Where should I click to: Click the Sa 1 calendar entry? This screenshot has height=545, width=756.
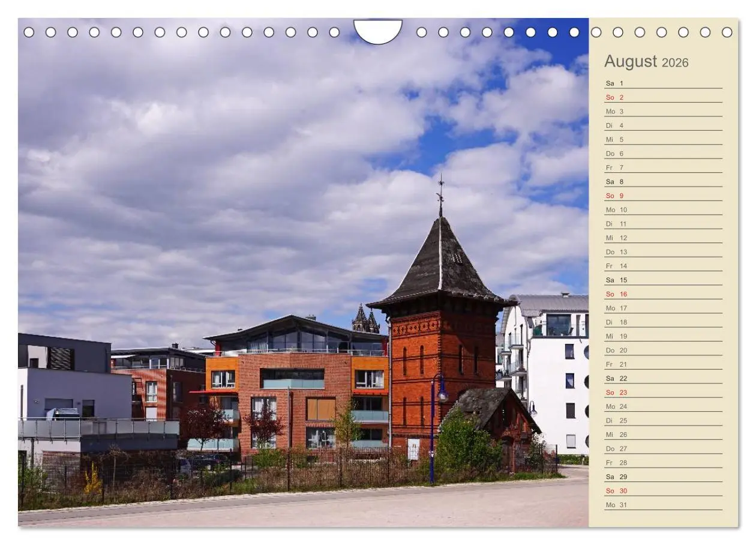pos(615,82)
